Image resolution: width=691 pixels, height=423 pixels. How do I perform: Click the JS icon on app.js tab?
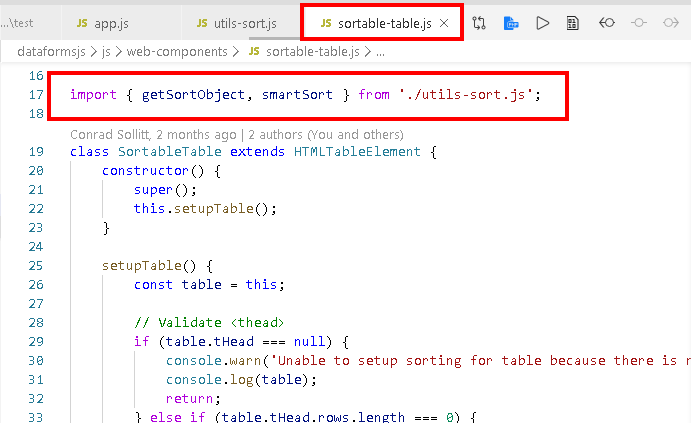82,23
